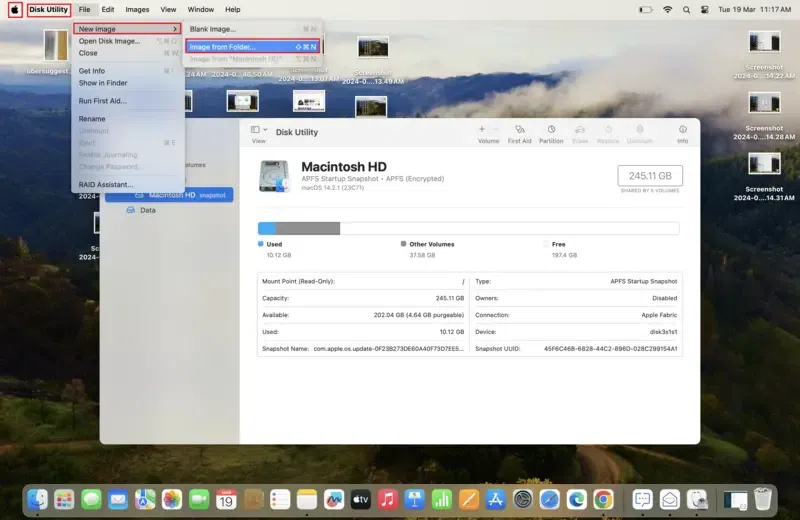Select Screenshot 2024-0...14.22 AM desktop file
Screen dimensions: 800x520
click(764, 55)
